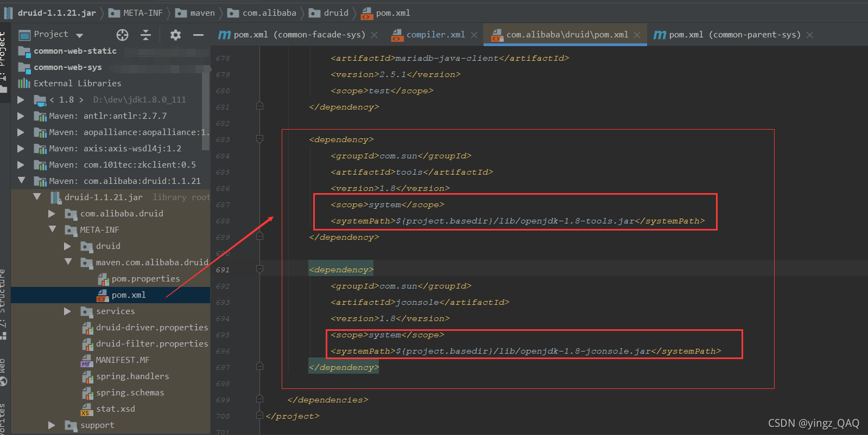Click the External Libraries bars icon
The height and width of the screenshot is (435, 868).
coord(24,83)
